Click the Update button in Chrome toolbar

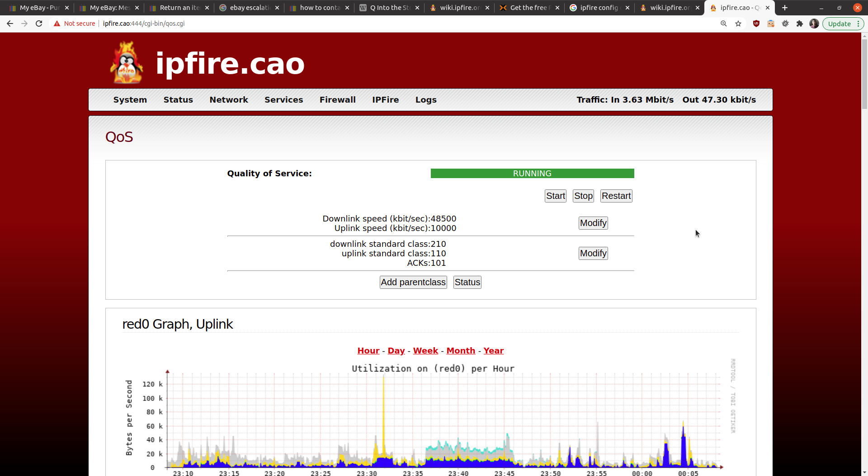pyautogui.click(x=843, y=24)
